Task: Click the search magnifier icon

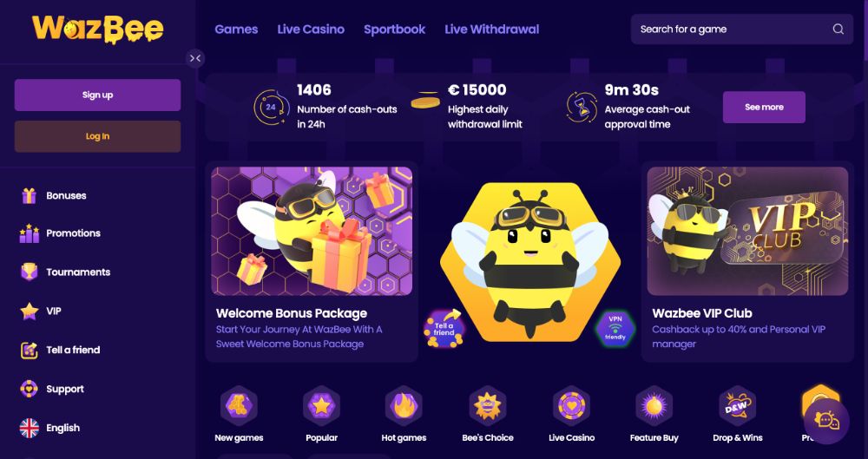Action: pos(838,30)
